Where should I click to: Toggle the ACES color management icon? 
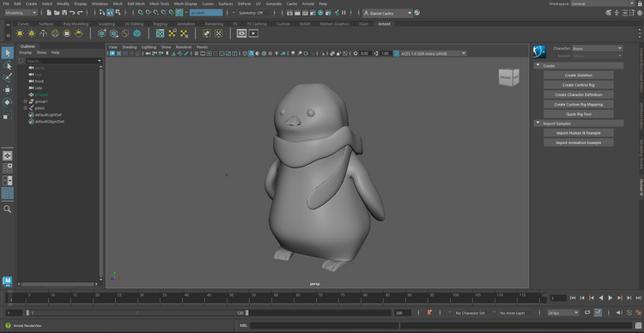(397, 53)
